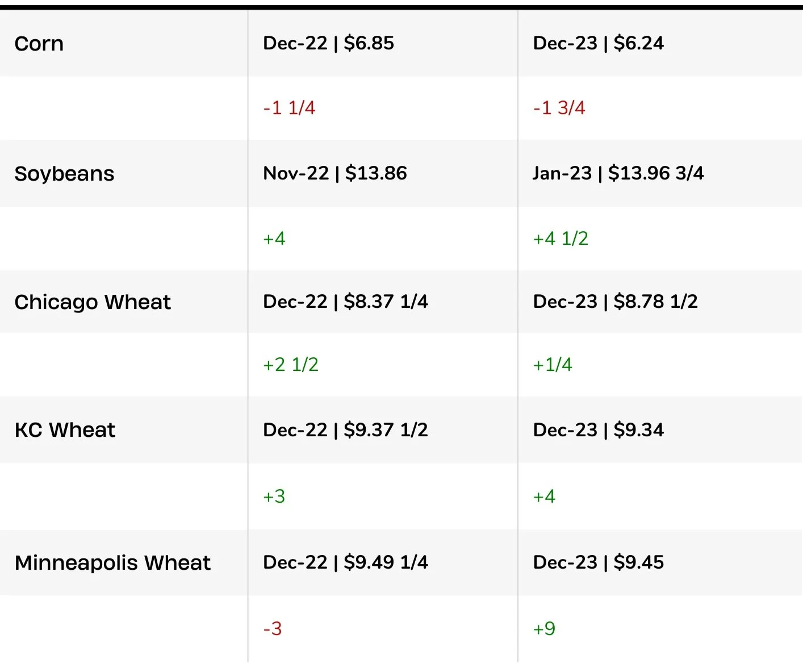The height and width of the screenshot is (672, 803).
Task: Select the Chicago Wheat row label
Action: tap(93, 302)
